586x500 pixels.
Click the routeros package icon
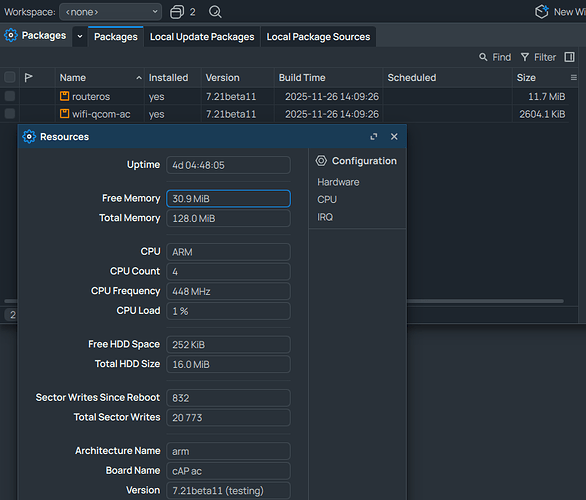tap(65, 96)
